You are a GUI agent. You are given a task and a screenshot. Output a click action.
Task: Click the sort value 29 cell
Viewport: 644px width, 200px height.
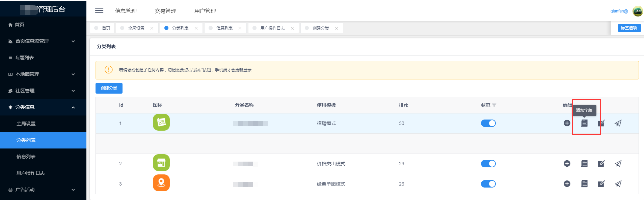402,164
